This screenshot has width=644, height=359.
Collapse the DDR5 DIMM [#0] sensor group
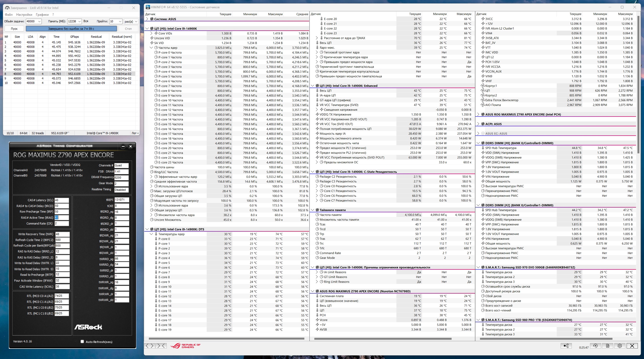point(478,143)
